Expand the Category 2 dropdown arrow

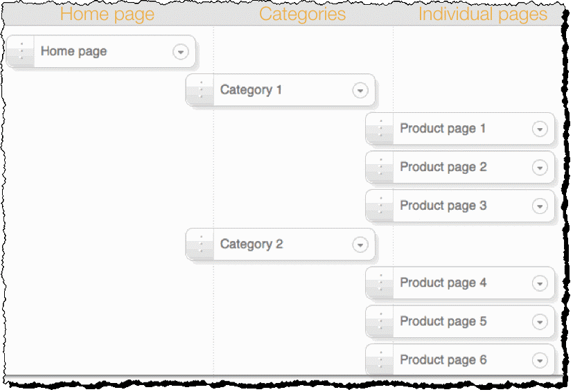coord(360,244)
